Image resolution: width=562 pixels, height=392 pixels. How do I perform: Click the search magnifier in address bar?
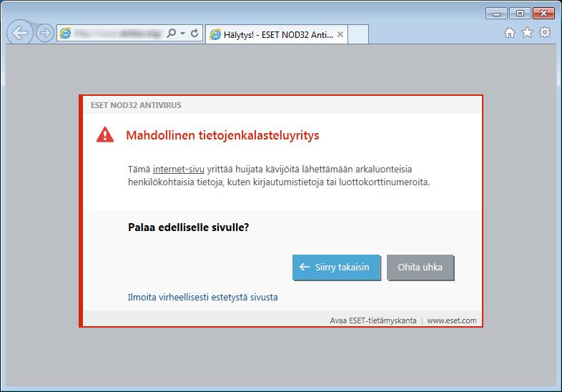pos(172,34)
